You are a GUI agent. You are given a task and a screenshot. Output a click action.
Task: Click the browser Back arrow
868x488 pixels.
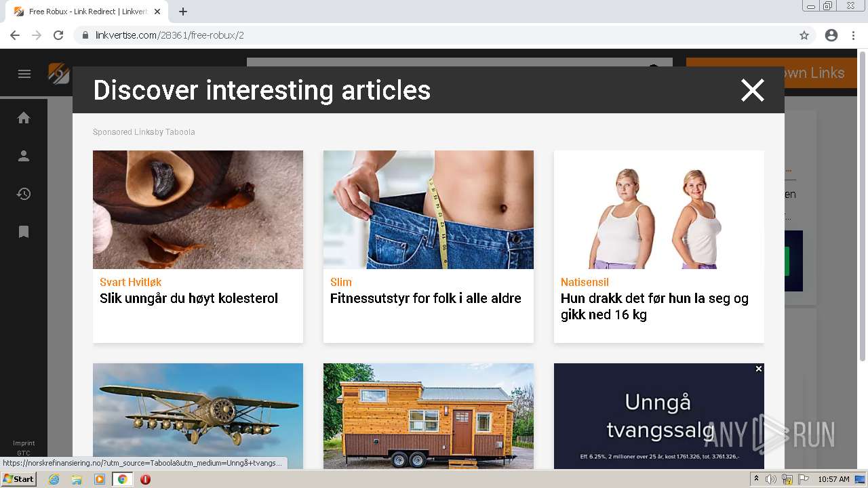15,35
